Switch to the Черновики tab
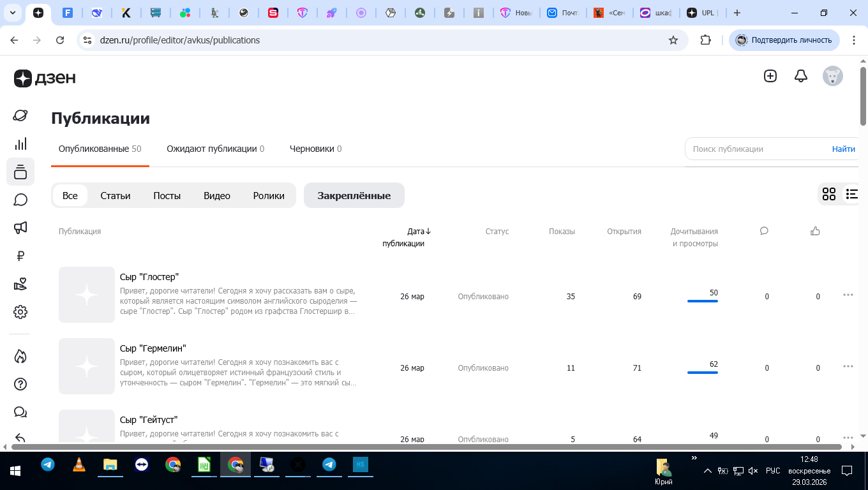The image size is (868, 490). 316,149
